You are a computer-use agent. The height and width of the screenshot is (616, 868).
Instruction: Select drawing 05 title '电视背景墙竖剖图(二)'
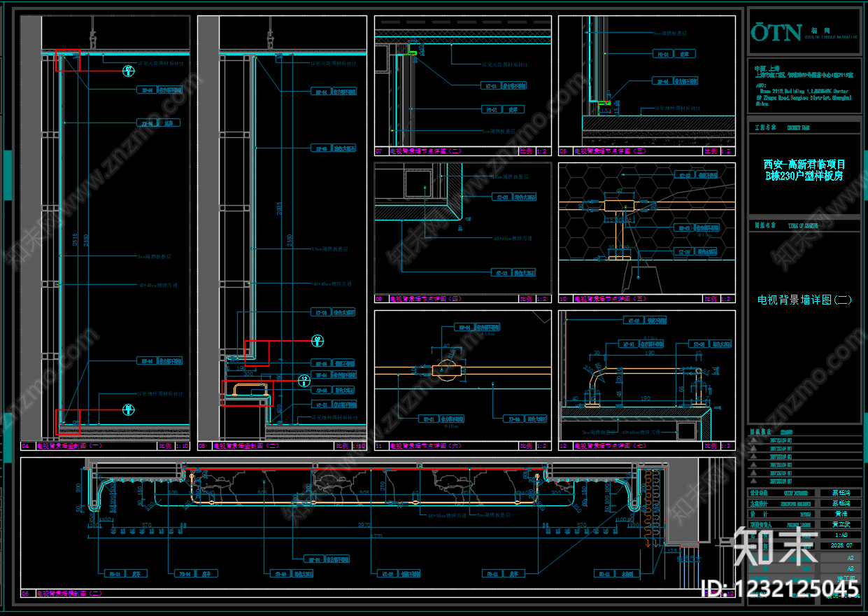pyautogui.click(x=246, y=445)
